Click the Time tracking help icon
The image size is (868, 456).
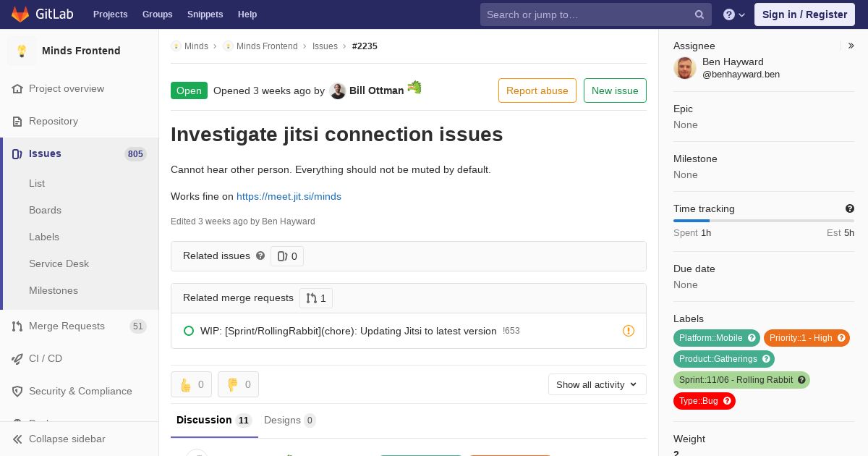pyautogui.click(x=850, y=208)
